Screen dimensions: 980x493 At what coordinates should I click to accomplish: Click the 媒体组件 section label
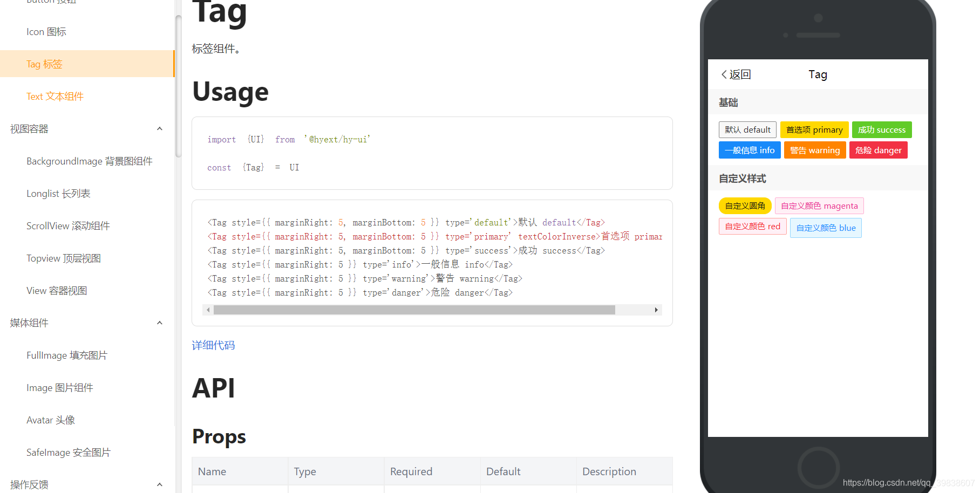[29, 323]
